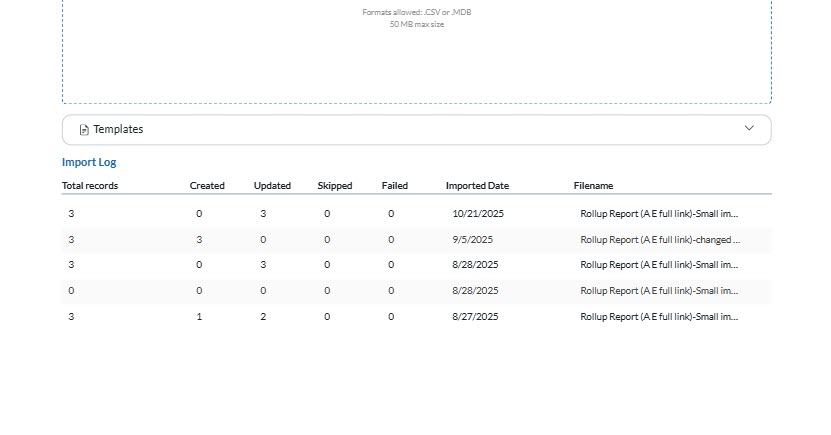Image resolution: width=831 pixels, height=435 pixels.
Task: Click the Import Log heading
Action: click(89, 162)
